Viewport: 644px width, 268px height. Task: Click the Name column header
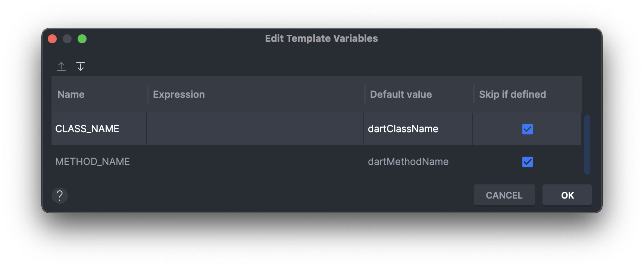tap(99, 94)
